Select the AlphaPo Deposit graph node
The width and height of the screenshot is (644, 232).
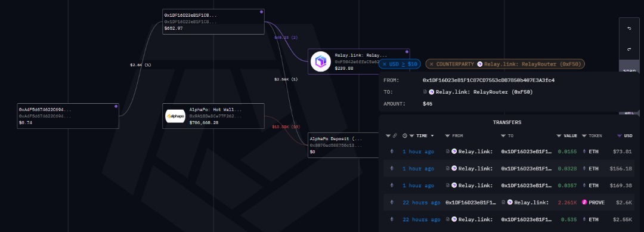coord(343,145)
